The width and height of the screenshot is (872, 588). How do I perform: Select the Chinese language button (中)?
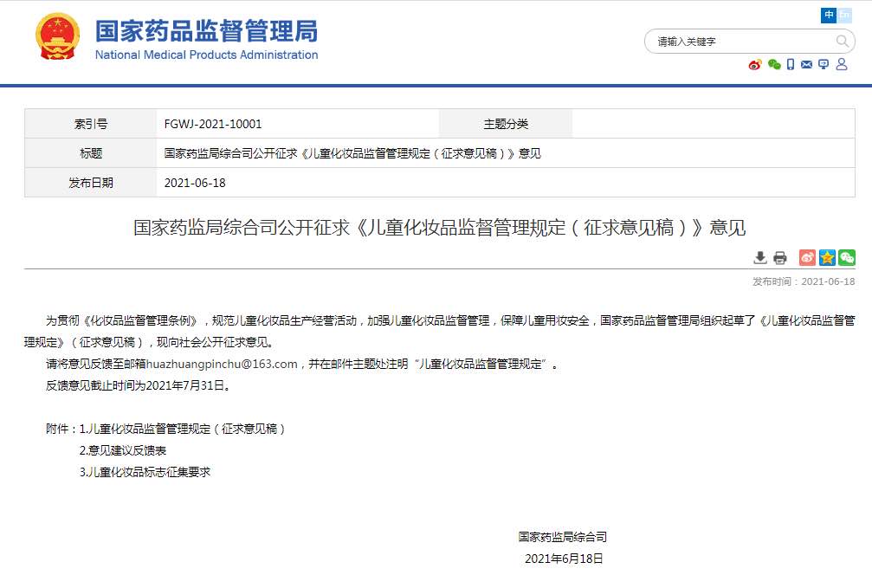[829, 16]
